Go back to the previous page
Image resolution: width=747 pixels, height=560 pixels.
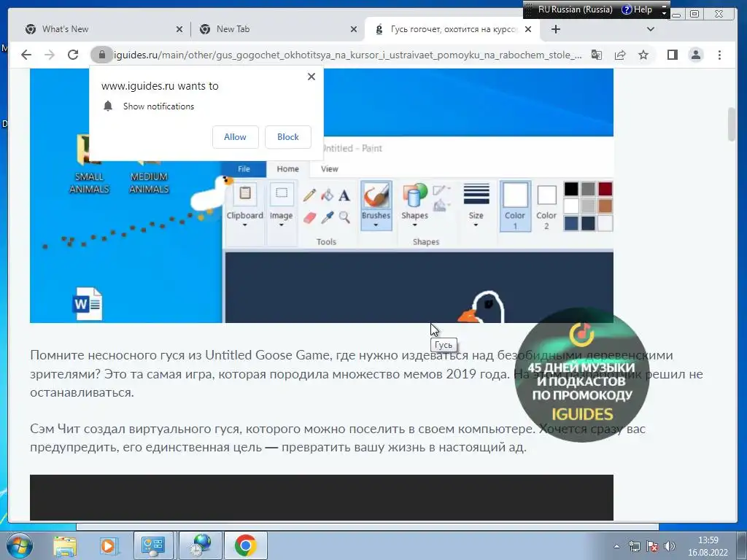(26, 55)
